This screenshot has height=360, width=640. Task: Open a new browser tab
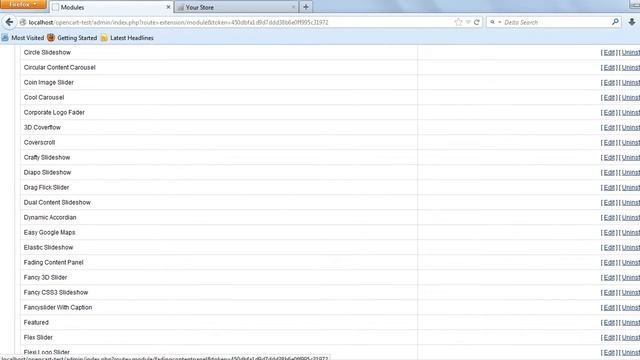(306, 7)
